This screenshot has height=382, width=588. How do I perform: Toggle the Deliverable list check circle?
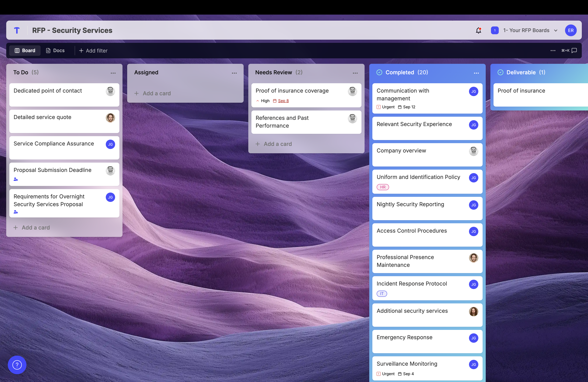(500, 72)
